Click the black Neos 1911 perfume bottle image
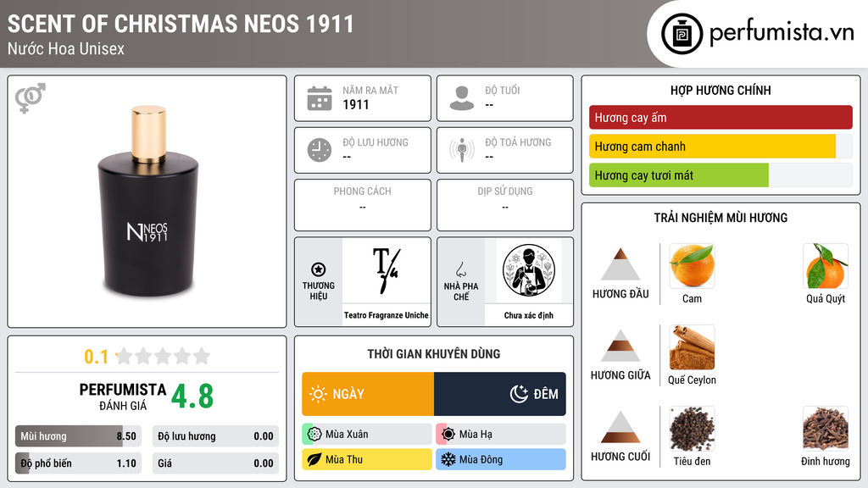Screen dimensions: 868x488 [147, 202]
